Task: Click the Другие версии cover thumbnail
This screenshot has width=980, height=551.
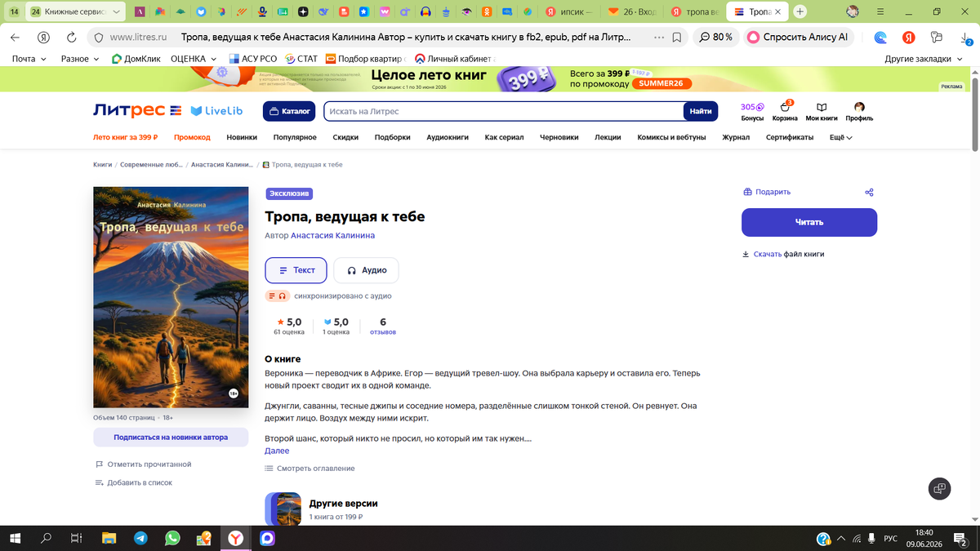Action: coord(283,509)
